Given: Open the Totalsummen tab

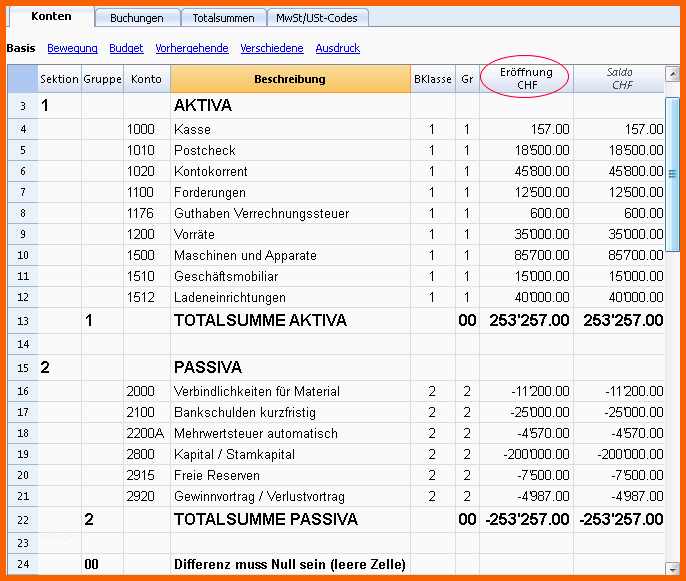Looking at the screenshot, I should [224, 18].
